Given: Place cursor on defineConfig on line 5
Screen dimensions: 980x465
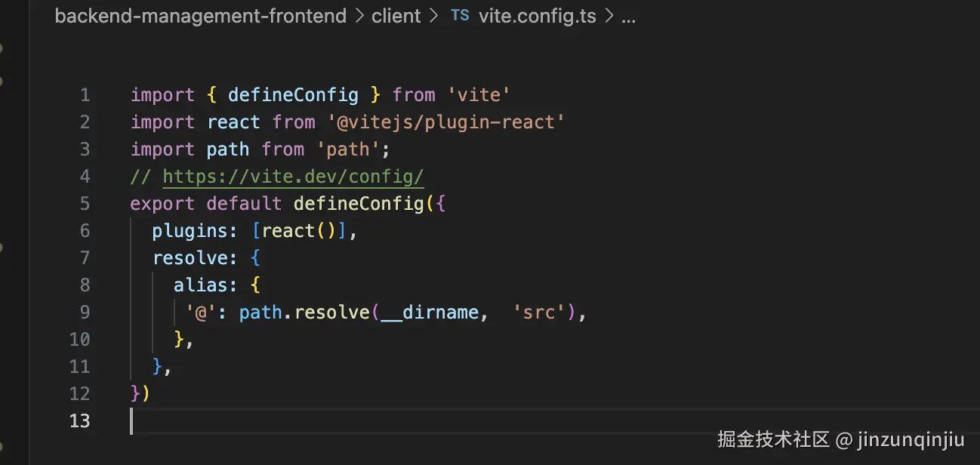Looking at the screenshot, I should tap(359, 204).
